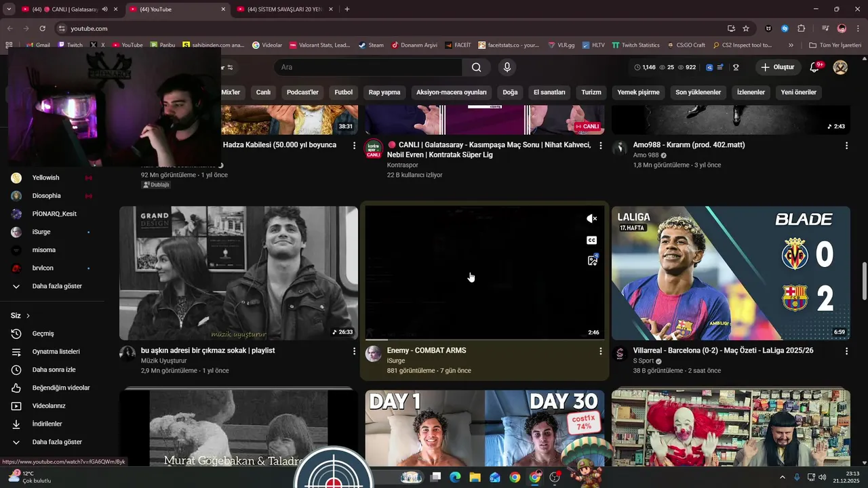The image size is (868, 488).
Task: Focus the Ara search field
Action: click(x=368, y=67)
